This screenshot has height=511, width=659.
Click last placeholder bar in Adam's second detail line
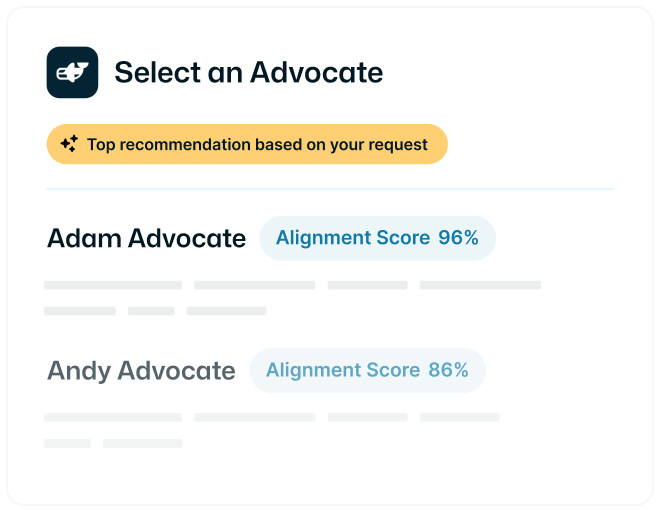226,311
